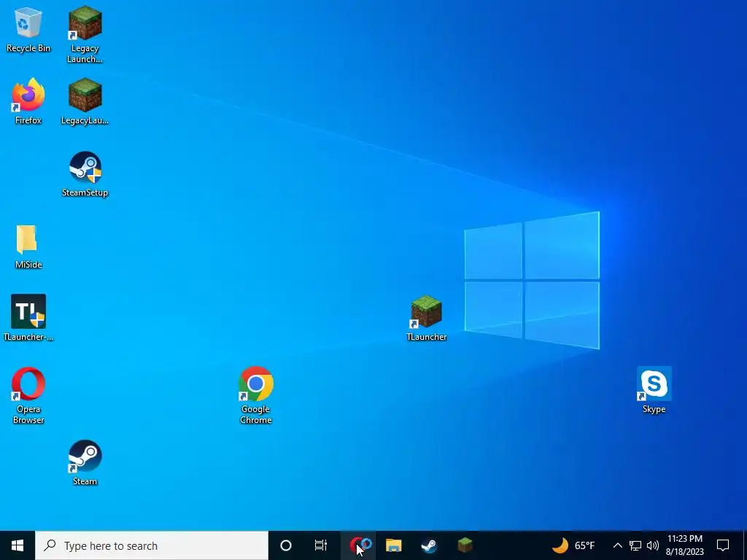Open Opera from the taskbar
The height and width of the screenshot is (560, 747).
click(358, 545)
